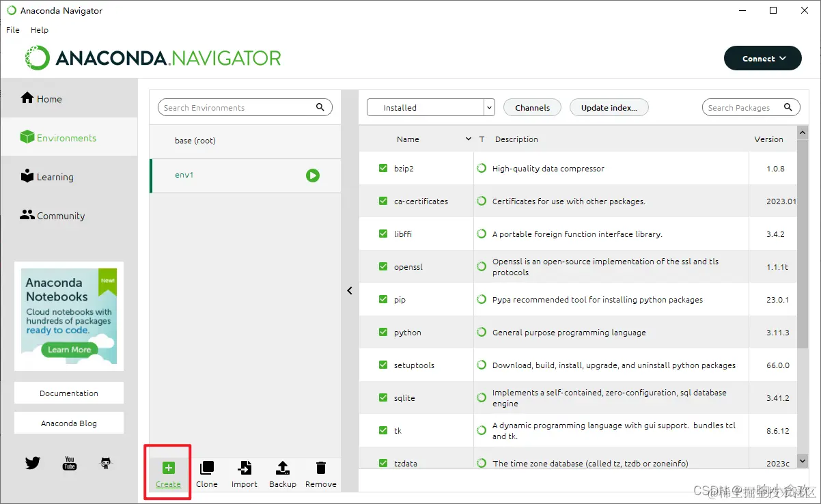Click the Description column header
The width and height of the screenshot is (821, 504).
(x=516, y=139)
